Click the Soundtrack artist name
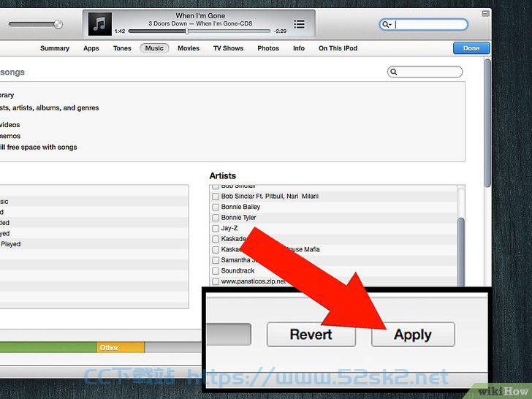The height and width of the screenshot is (399, 532). (x=237, y=270)
